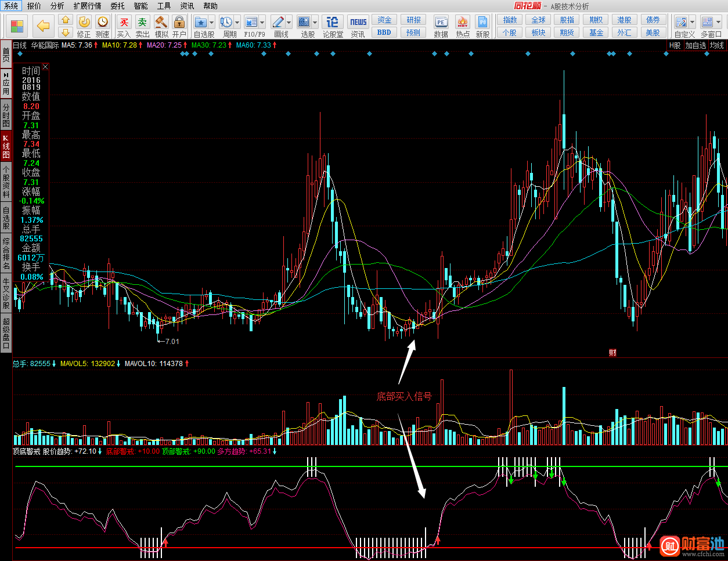
Task: Click the green 卖出 sell icon
Action: click(142, 21)
